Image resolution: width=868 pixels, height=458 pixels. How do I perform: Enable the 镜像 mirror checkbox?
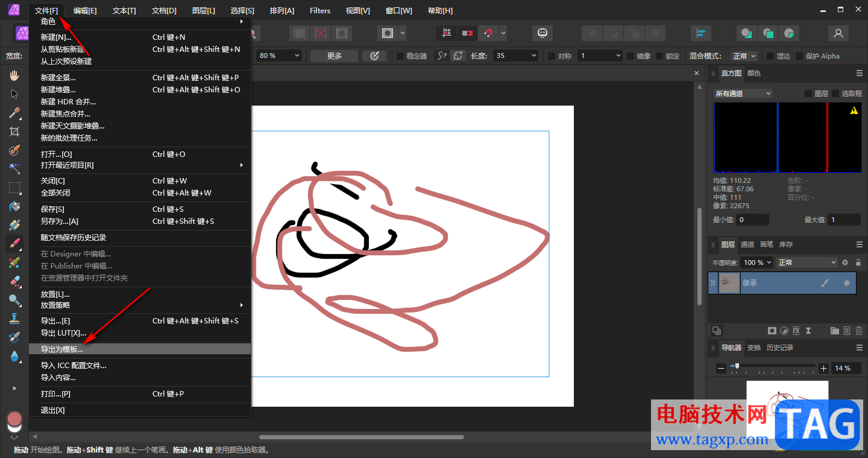tap(631, 56)
